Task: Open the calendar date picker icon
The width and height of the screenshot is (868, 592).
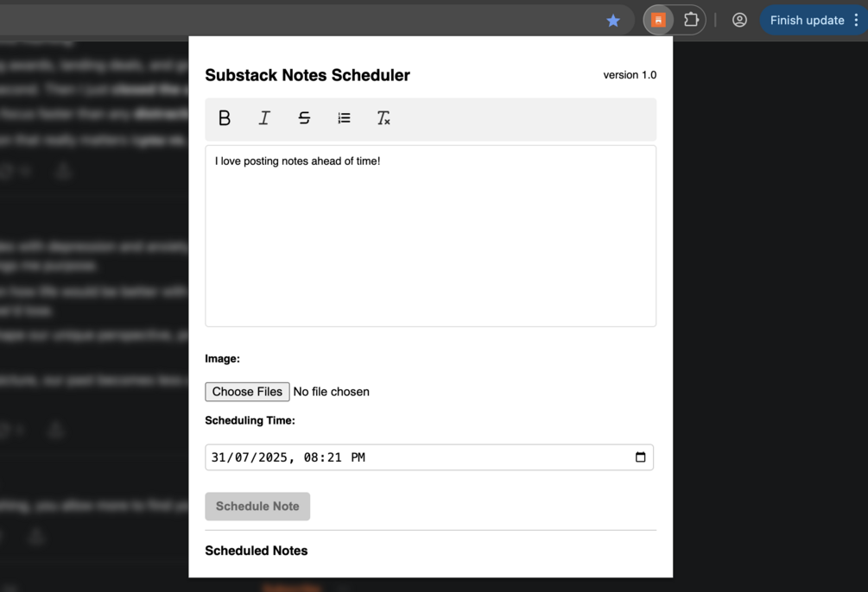Action: 641,457
